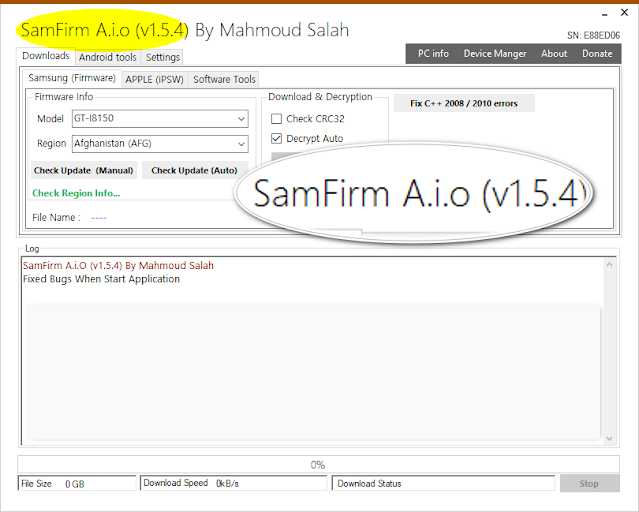Click Check Update (Manual) button
Image resolution: width=639 pixels, height=512 pixels.
84,170
